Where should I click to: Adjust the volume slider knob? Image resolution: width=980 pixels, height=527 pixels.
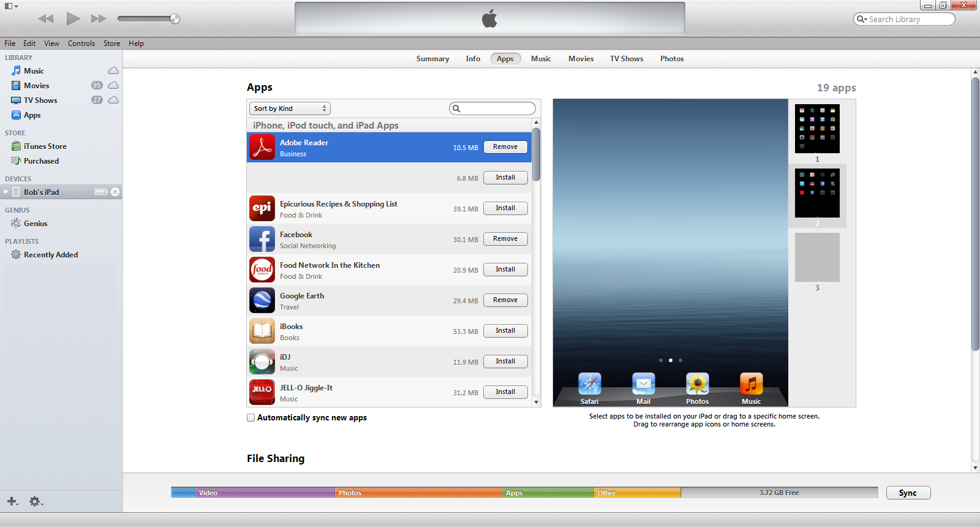tap(175, 18)
